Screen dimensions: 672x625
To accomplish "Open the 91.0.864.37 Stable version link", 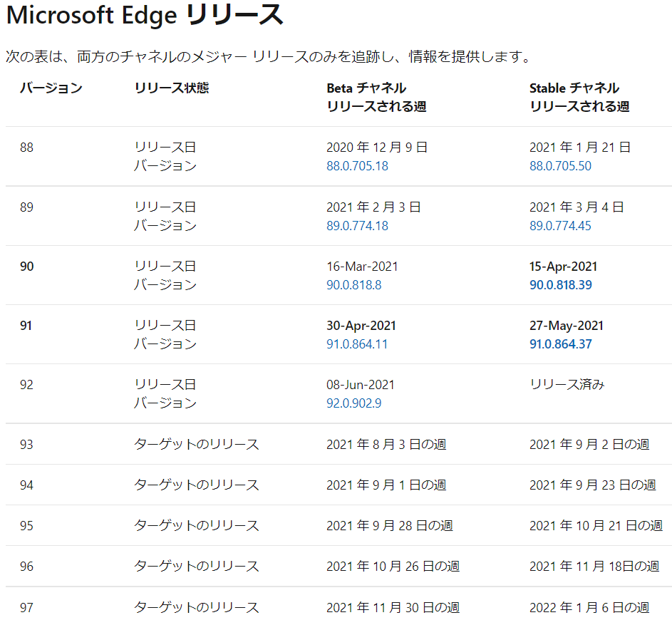I will tap(560, 347).
